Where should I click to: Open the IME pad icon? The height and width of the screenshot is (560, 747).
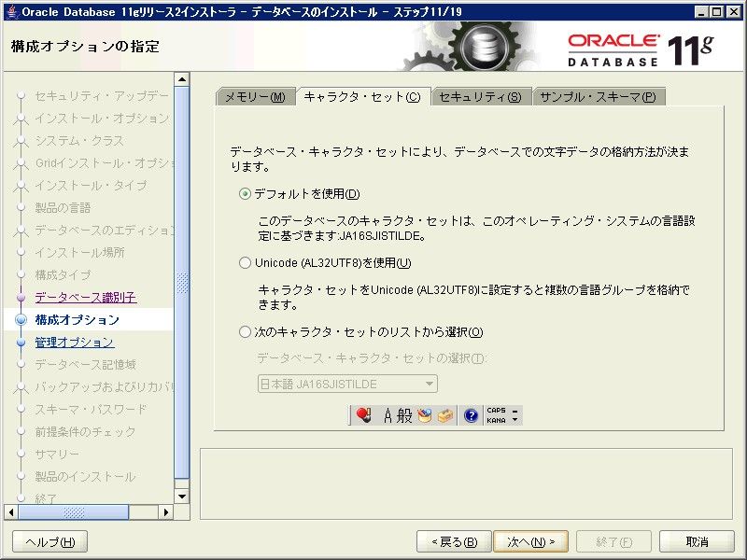pos(425,415)
